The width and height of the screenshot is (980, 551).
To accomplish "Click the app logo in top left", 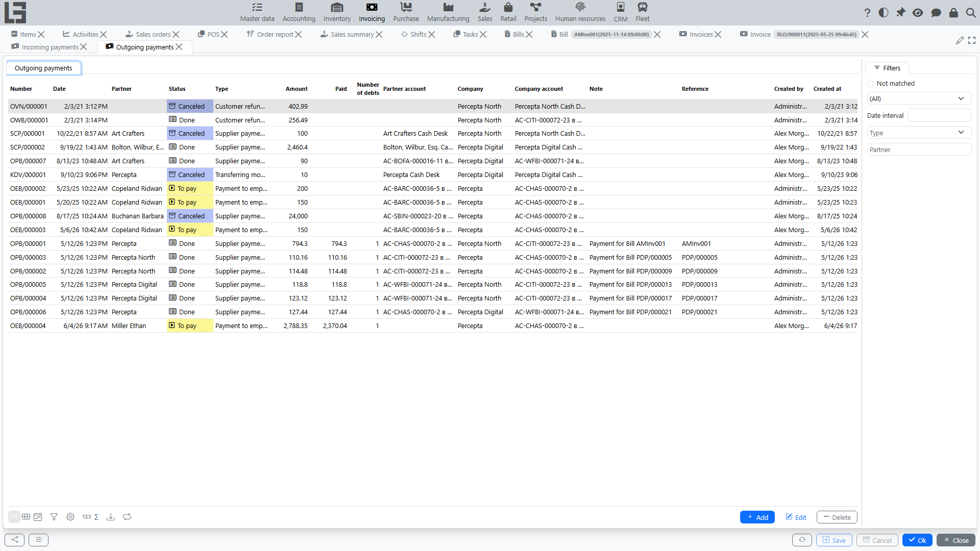I will (15, 12).
